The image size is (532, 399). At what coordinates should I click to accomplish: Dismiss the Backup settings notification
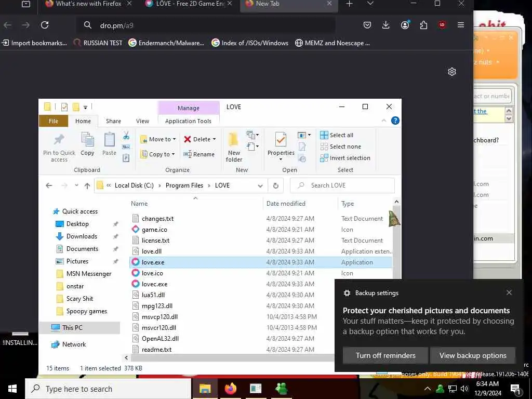click(509, 292)
